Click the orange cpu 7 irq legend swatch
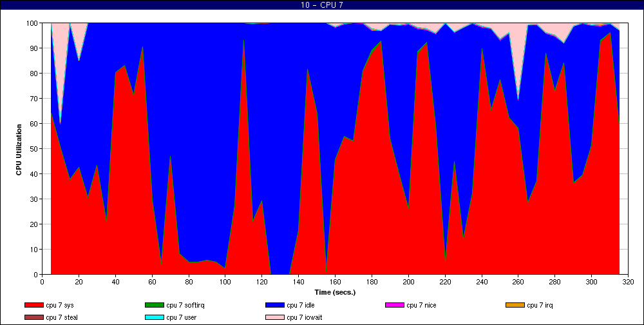Screen dimensions: 644x325 click(x=515, y=305)
